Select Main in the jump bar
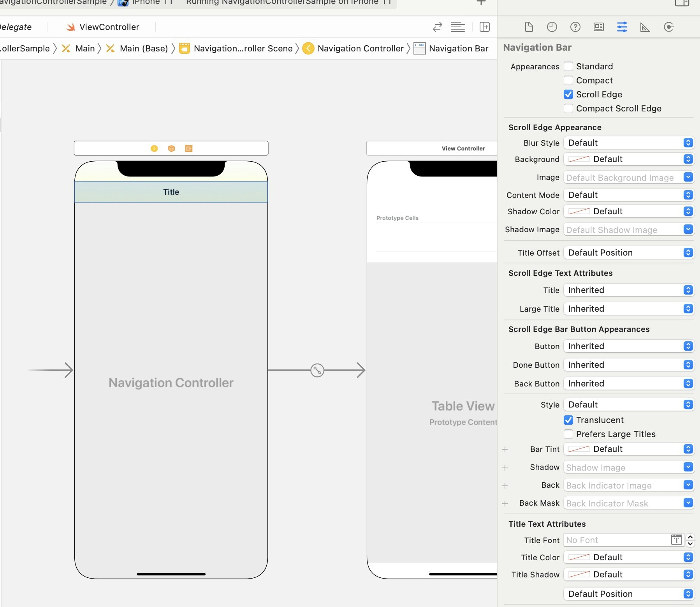 pos(78,48)
